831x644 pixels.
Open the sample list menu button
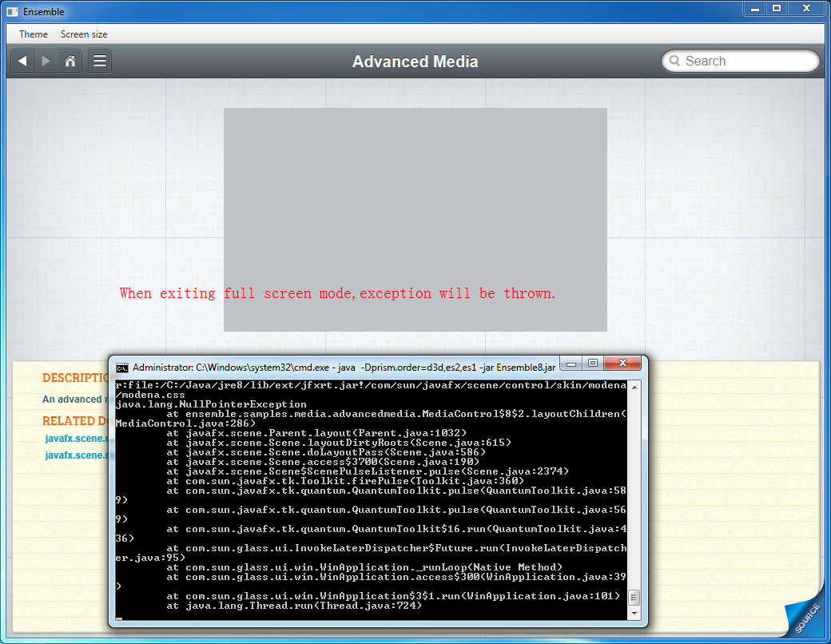click(x=100, y=62)
